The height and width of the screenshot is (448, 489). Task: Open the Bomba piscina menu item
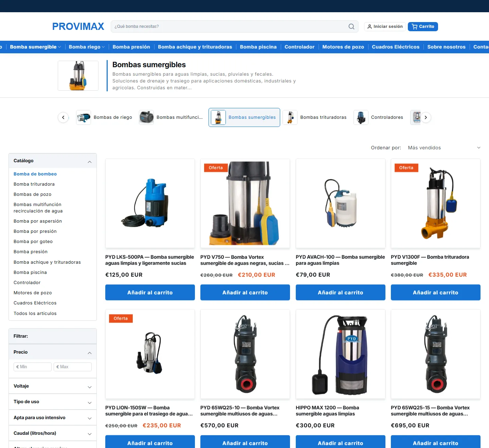(x=258, y=47)
